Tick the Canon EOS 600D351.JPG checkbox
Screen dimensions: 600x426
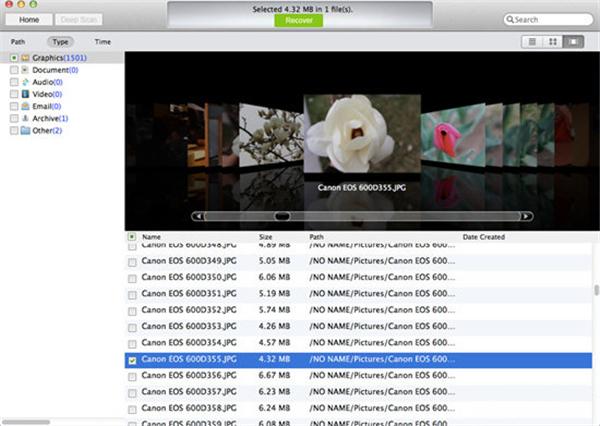click(132, 295)
